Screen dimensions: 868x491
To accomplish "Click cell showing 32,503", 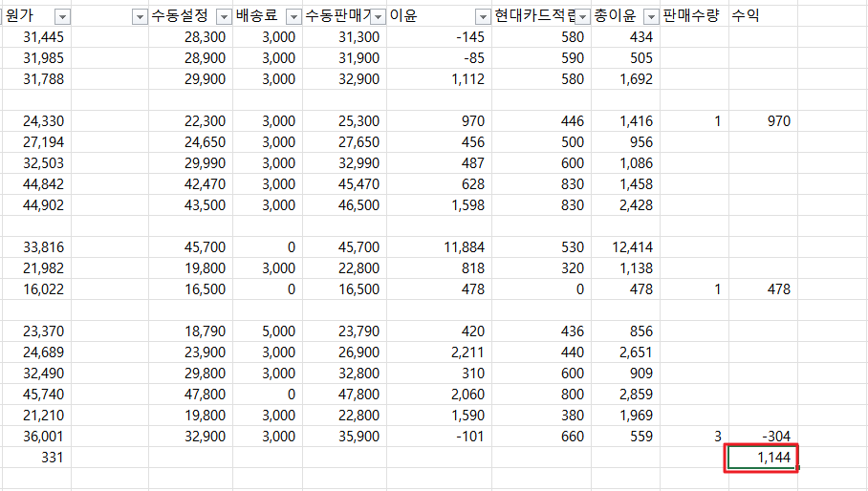I will pyautogui.click(x=36, y=163).
